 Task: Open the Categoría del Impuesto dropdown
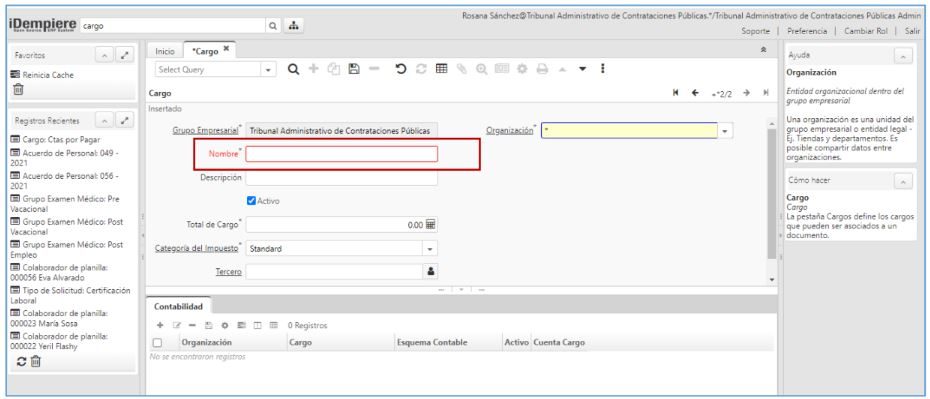click(431, 248)
